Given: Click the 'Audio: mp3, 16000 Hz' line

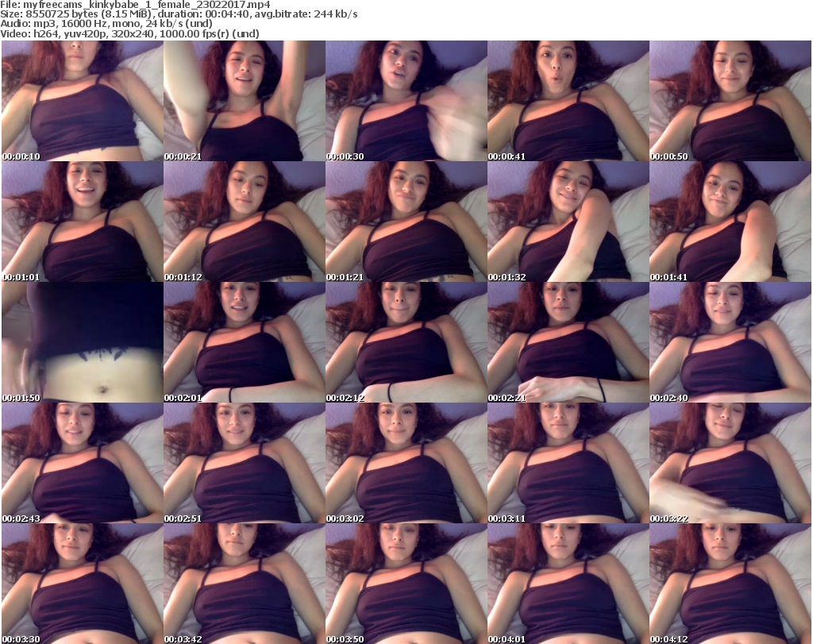Looking at the screenshot, I should click(x=106, y=24).
